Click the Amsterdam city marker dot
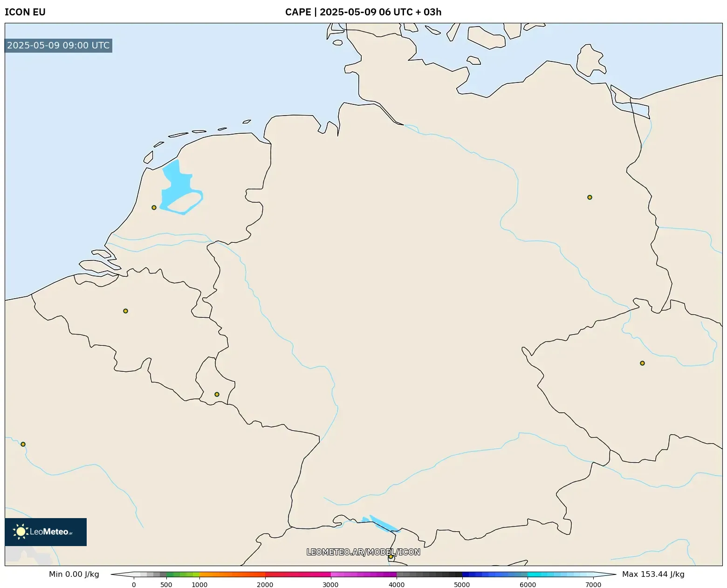The height and width of the screenshot is (588, 727). pos(154,207)
